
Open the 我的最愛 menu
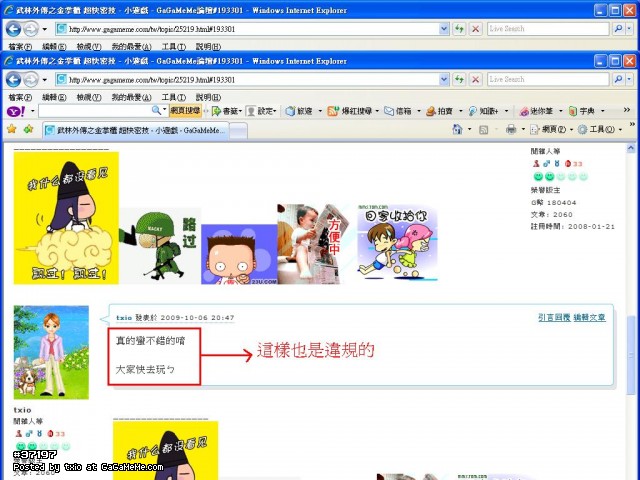coord(126,96)
